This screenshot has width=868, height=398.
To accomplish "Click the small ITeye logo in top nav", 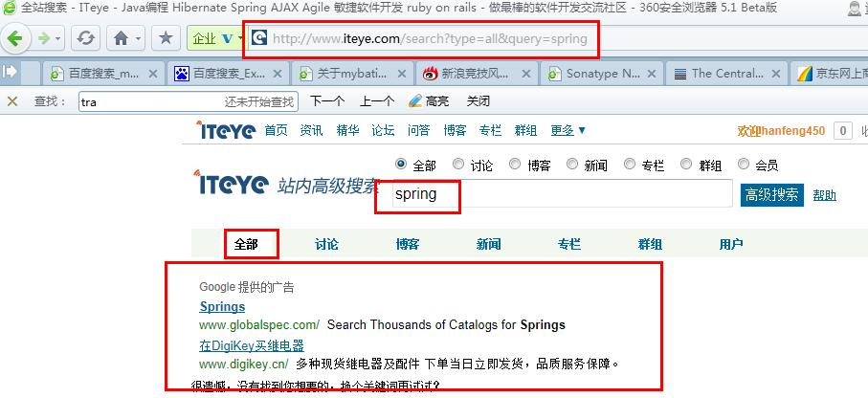I will [226, 130].
